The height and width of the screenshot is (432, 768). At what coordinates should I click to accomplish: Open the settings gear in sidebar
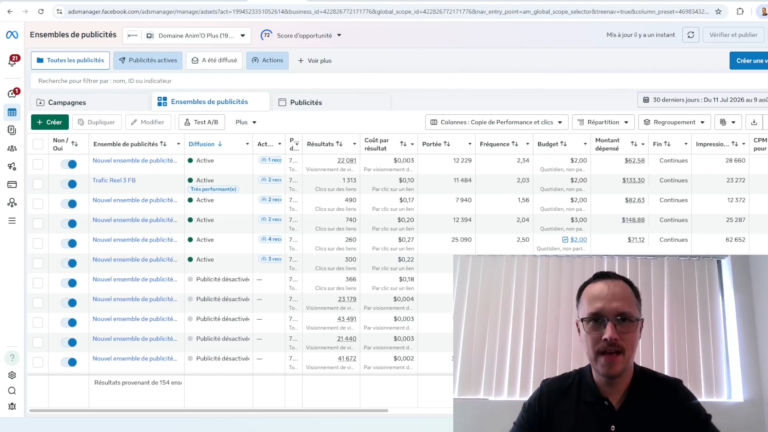[x=12, y=375]
